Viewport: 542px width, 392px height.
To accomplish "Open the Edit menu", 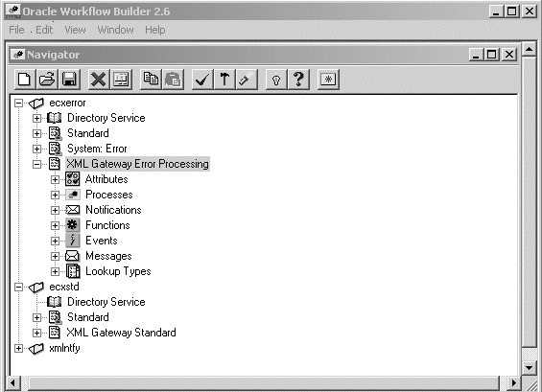I will pyautogui.click(x=44, y=30).
